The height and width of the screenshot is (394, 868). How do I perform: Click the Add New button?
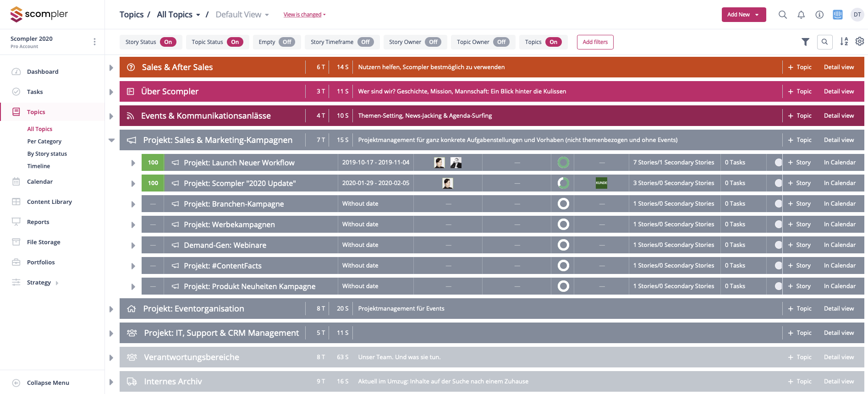[x=743, y=15]
